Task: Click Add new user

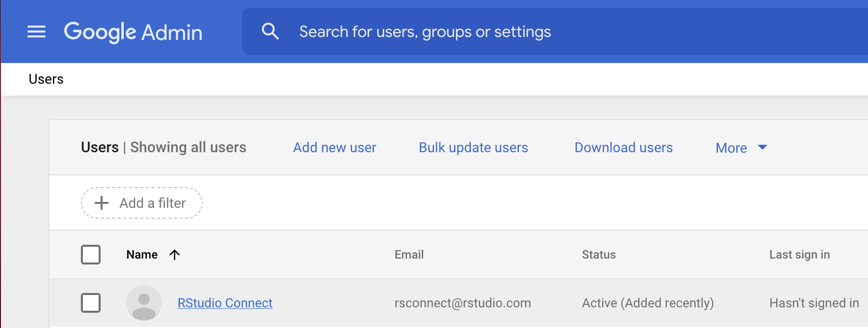Action: [334, 148]
